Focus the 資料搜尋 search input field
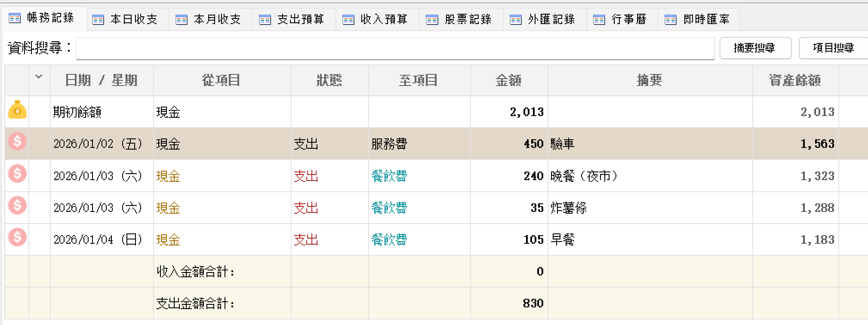868x325 pixels. (395, 48)
